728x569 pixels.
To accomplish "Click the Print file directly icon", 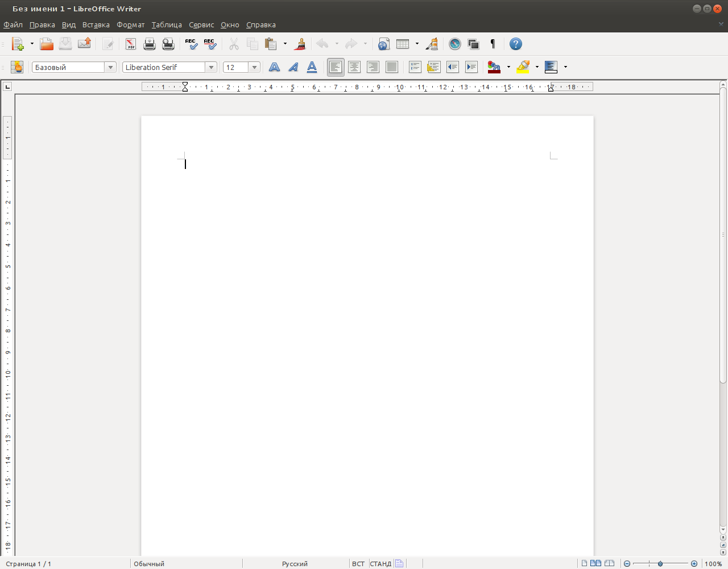I will point(150,44).
